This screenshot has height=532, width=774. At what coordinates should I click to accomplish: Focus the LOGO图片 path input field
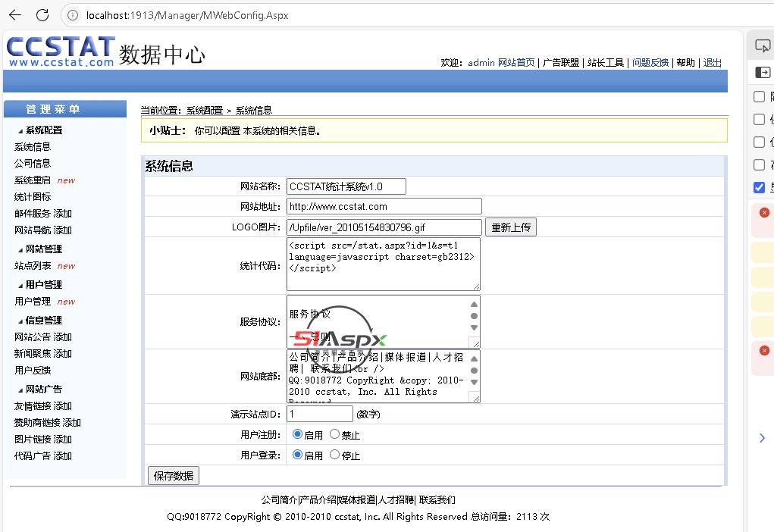click(x=384, y=227)
